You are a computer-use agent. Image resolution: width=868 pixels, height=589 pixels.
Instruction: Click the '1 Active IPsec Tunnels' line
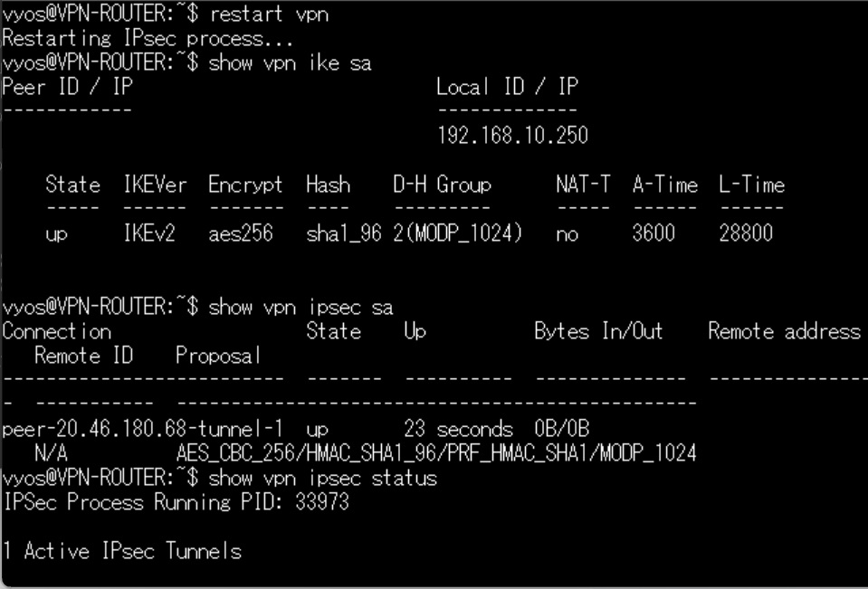[x=122, y=551]
